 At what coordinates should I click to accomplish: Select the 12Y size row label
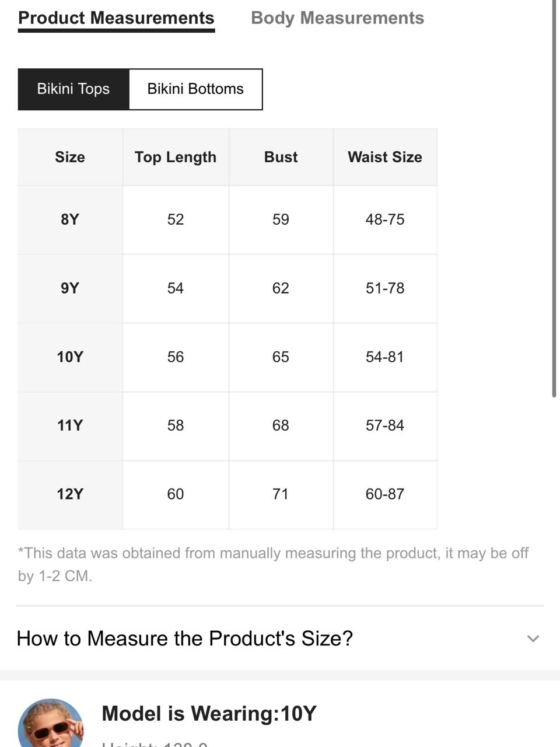[x=70, y=494]
